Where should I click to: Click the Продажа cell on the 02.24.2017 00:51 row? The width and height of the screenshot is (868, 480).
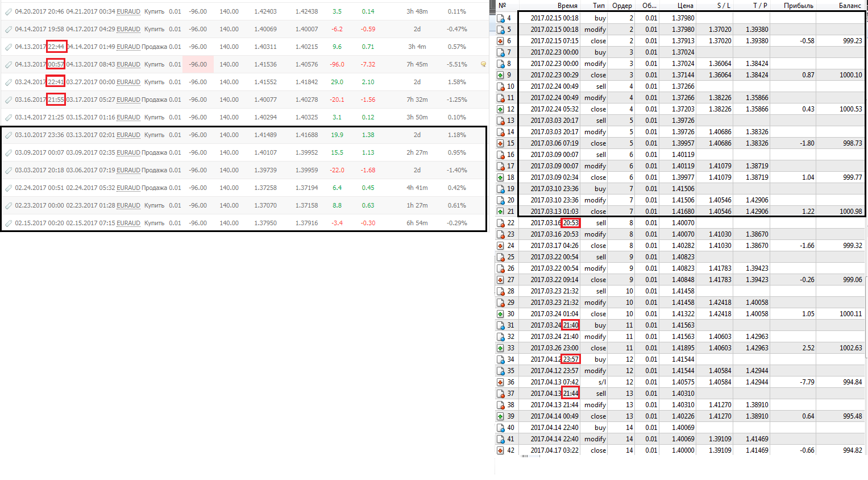pos(154,188)
